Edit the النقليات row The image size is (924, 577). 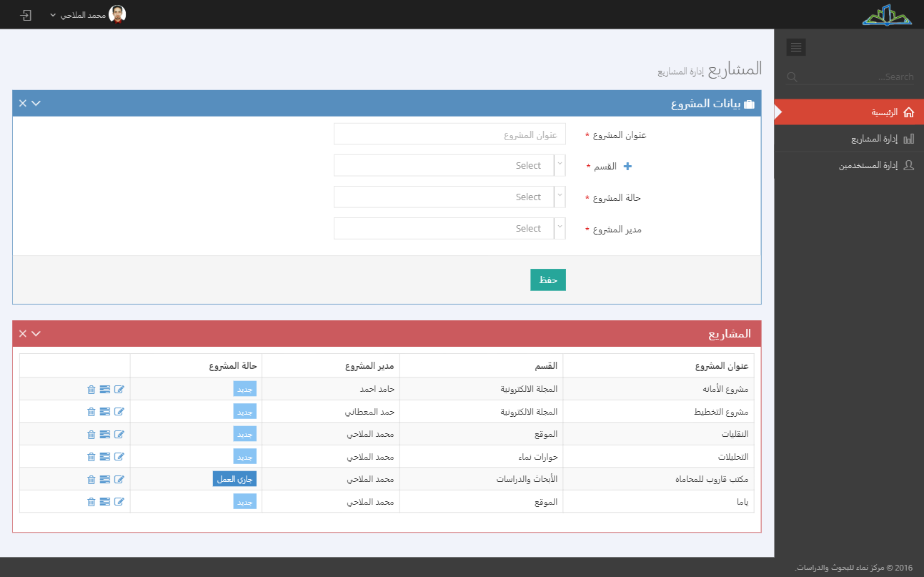pyautogui.click(x=119, y=435)
